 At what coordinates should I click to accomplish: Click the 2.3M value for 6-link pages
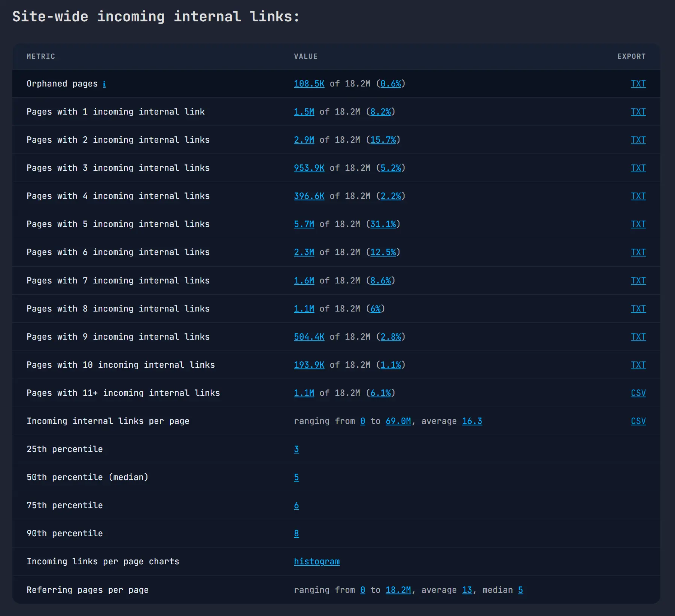[x=304, y=252]
